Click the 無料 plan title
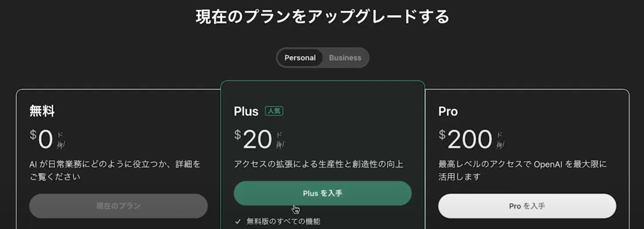Image resolution: width=644 pixels, height=229 pixels. (x=42, y=111)
